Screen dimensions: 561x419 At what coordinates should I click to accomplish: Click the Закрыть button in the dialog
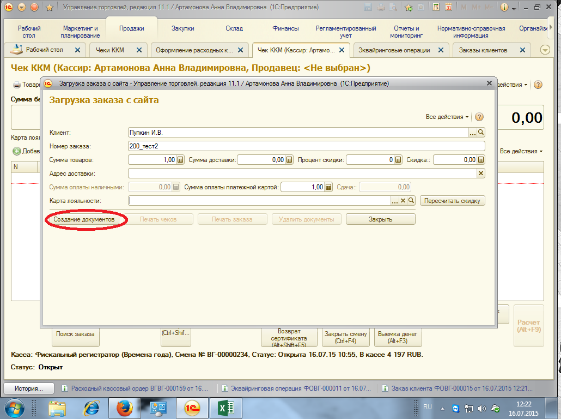[x=381, y=219]
